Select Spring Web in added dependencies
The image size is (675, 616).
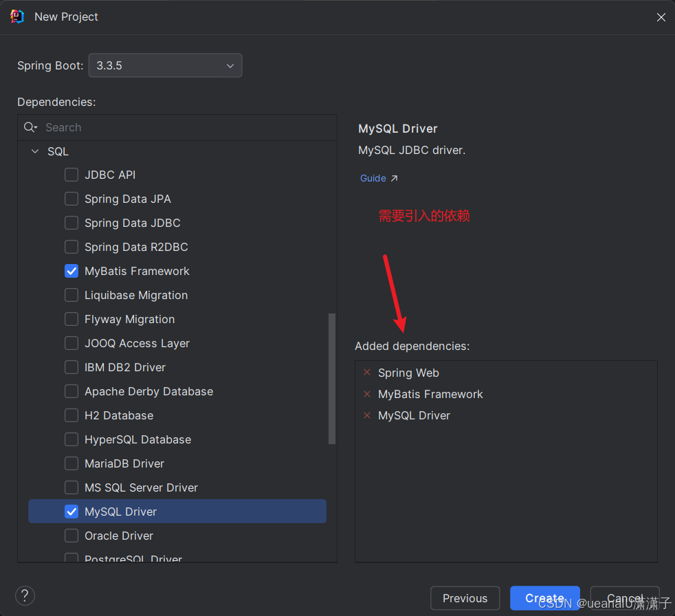pyautogui.click(x=408, y=373)
